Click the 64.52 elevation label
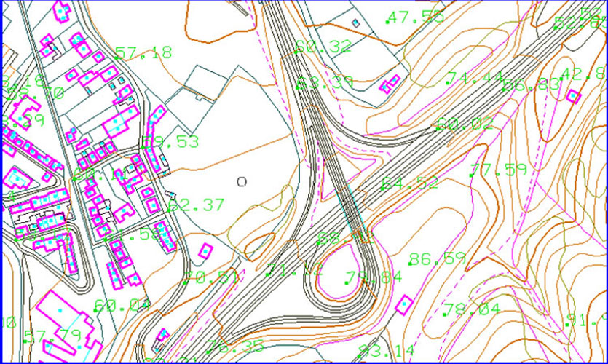The height and width of the screenshot is (364, 608). click(x=410, y=183)
